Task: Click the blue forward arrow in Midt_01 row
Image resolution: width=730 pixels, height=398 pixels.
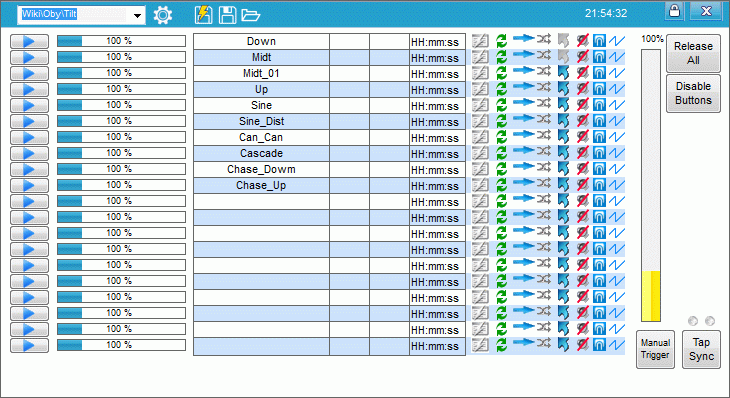Action: coord(523,70)
